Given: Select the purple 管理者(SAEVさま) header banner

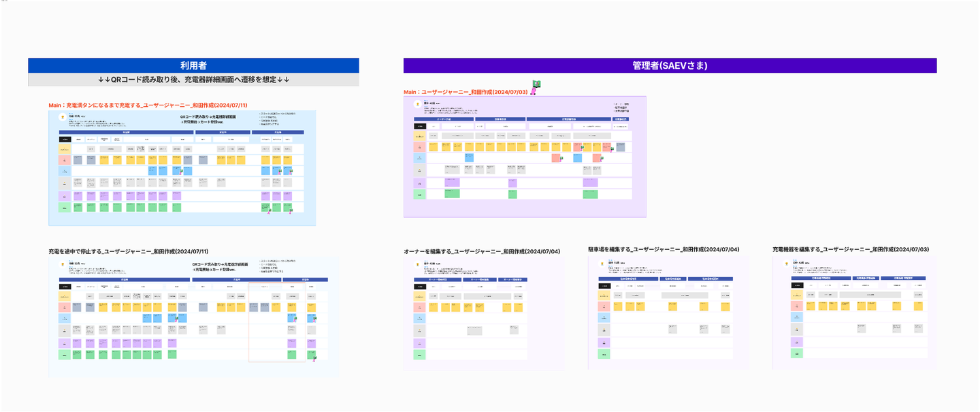Looking at the screenshot, I should coord(670,65).
